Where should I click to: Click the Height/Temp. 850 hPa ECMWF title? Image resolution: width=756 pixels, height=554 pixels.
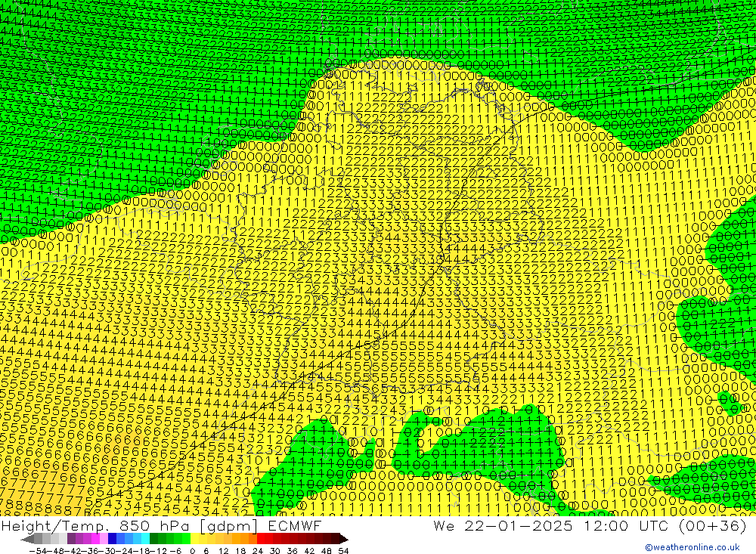tap(161, 525)
